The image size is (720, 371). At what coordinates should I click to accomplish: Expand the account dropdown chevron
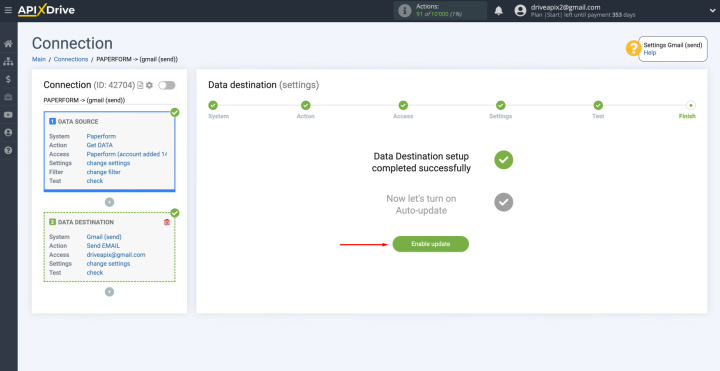point(712,11)
